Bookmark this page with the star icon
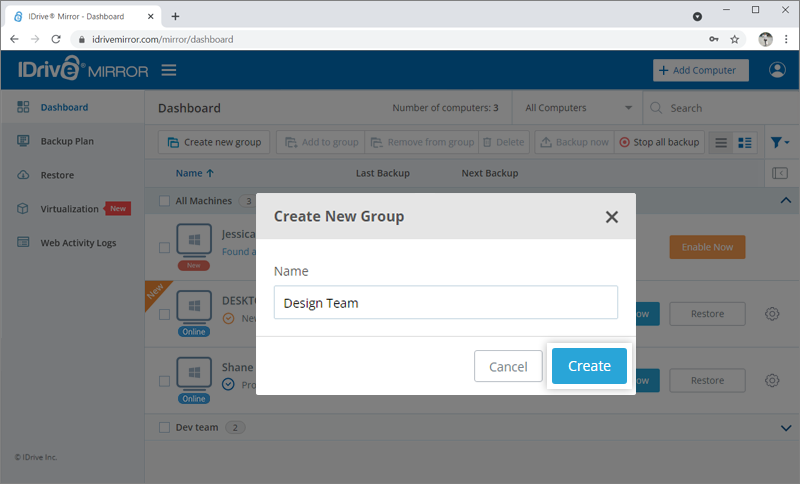This screenshot has width=800, height=484. pos(735,40)
